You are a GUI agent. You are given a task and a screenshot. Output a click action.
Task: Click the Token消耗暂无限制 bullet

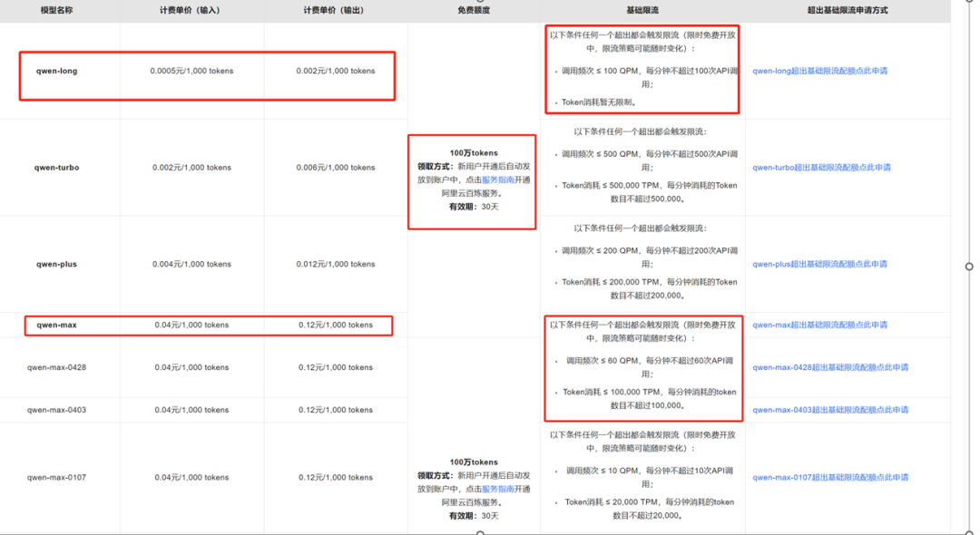(599, 102)
